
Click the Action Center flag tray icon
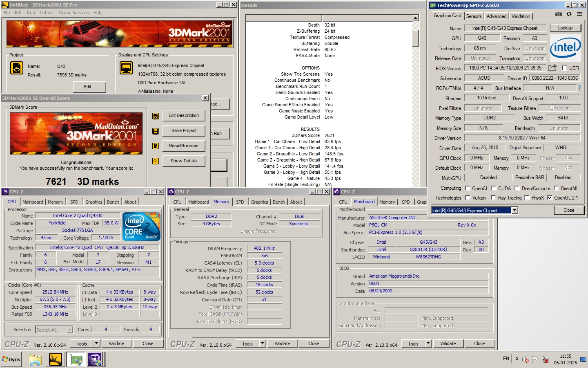click(x=535, y=359)
